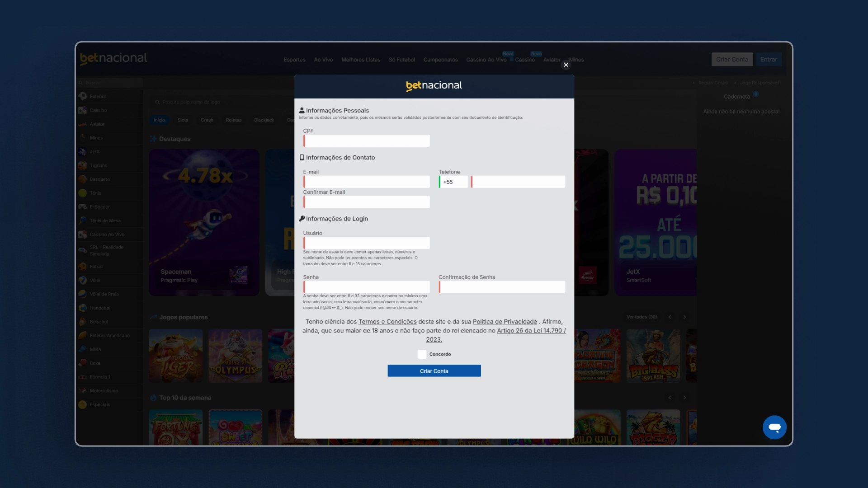Select the Cassino Ao Vivo tab

tap(486, 59)
